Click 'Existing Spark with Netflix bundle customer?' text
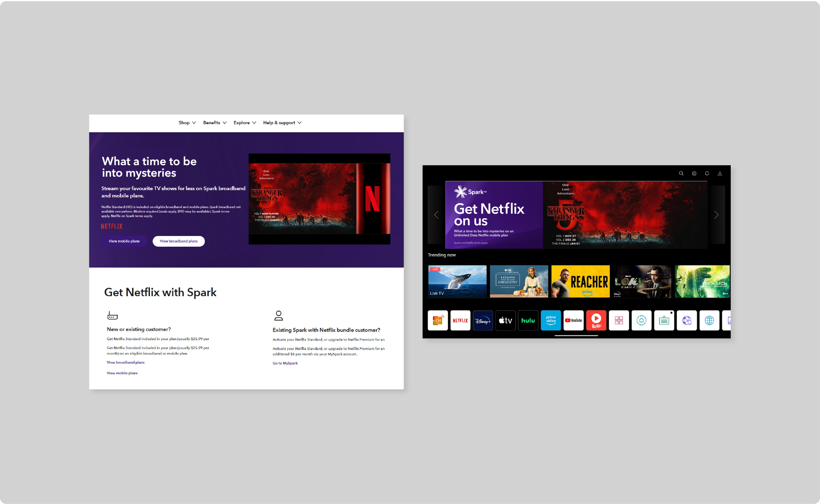The image size is (820, 504). tap(326, 330)
